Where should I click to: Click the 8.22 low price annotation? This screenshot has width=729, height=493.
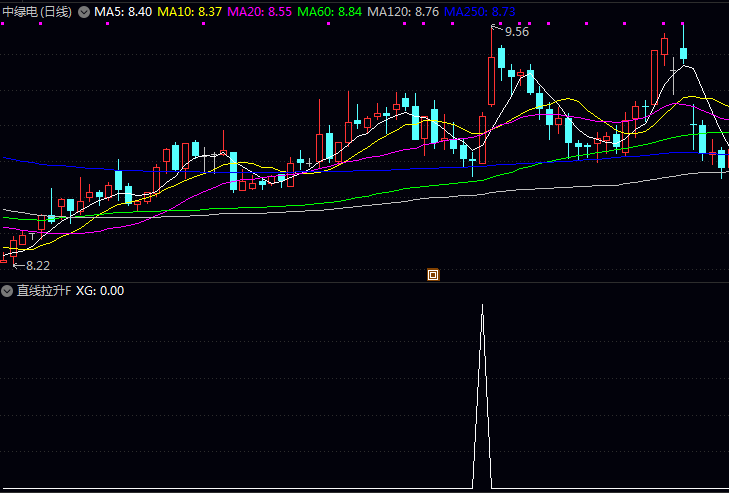[x=37, y=266]
